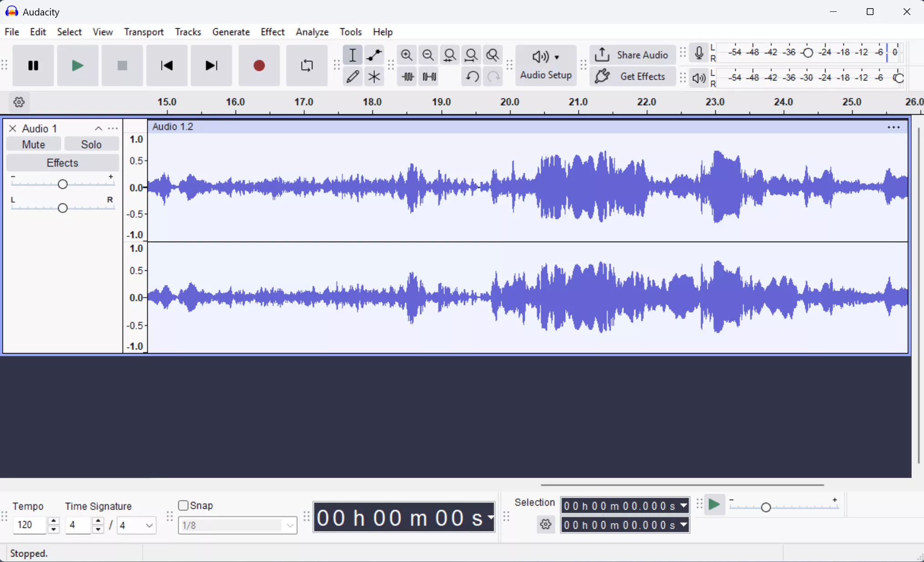Open Audio 1 track options menu
This screenshot has height=562, width=924.
[113, 129]
